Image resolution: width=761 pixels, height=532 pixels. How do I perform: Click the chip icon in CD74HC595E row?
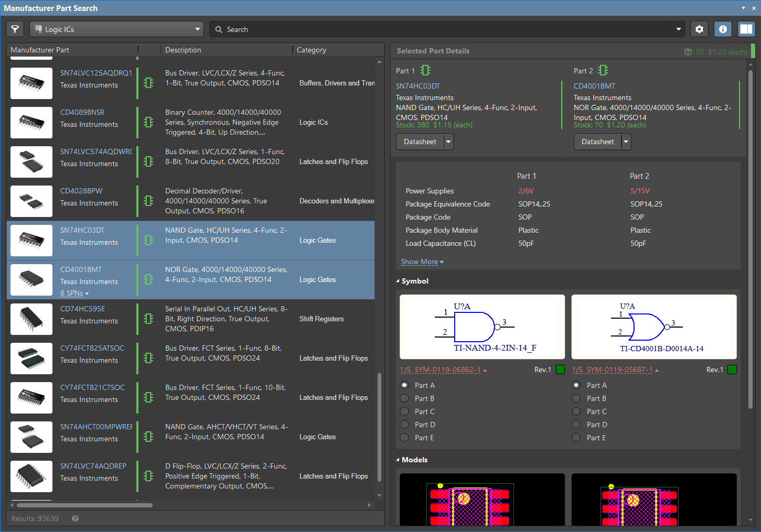(148, 319)
